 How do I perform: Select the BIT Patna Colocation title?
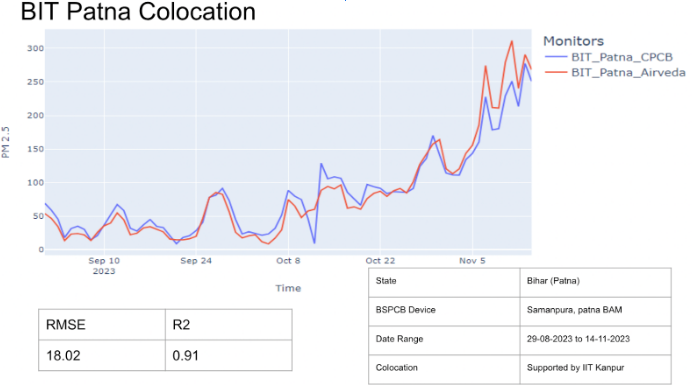[138, 11]
